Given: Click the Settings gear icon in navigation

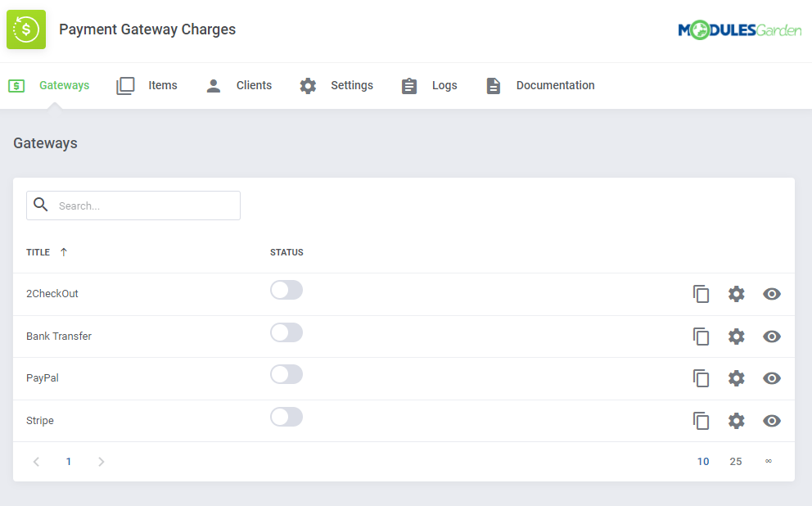Looking at the screenshot, I should pyautogui.click(x=308, y=85).
